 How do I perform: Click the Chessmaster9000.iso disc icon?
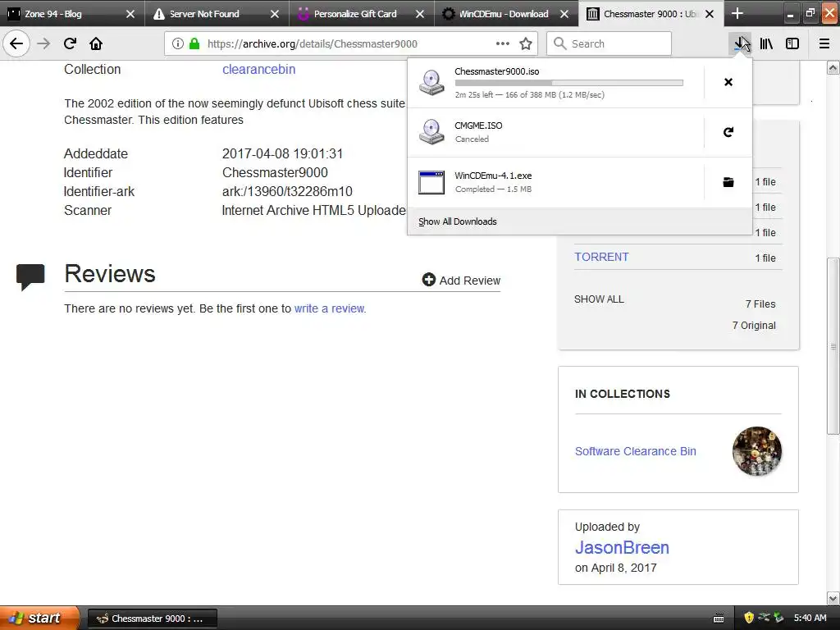point(431,83)
